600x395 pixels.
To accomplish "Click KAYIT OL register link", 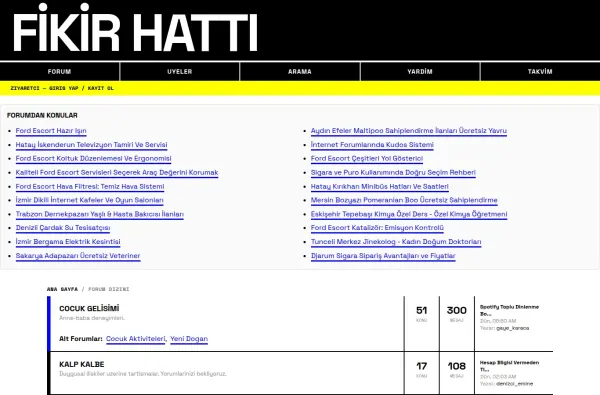I will (101, 88).
